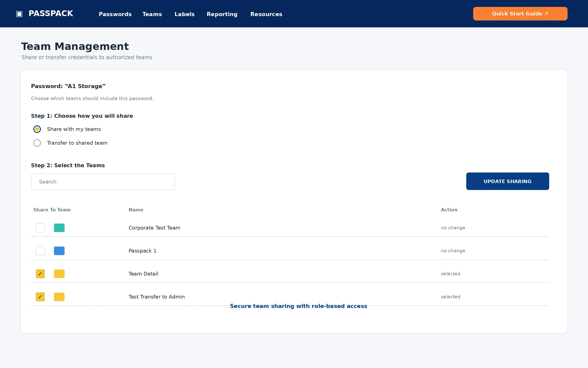This screenshot has width=588, height=368.
Task: Click the Passpack 1 team name
Action: click(142, 251)
